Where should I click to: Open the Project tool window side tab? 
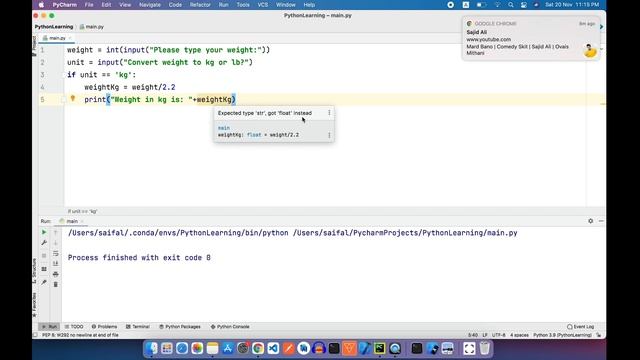pyautogui.click(x=35, y=45)
